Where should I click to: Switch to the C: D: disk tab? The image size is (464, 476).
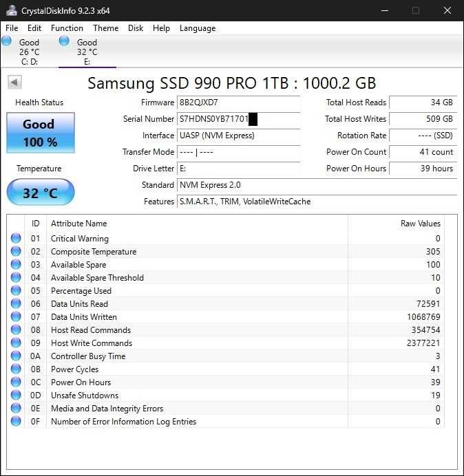29,52
